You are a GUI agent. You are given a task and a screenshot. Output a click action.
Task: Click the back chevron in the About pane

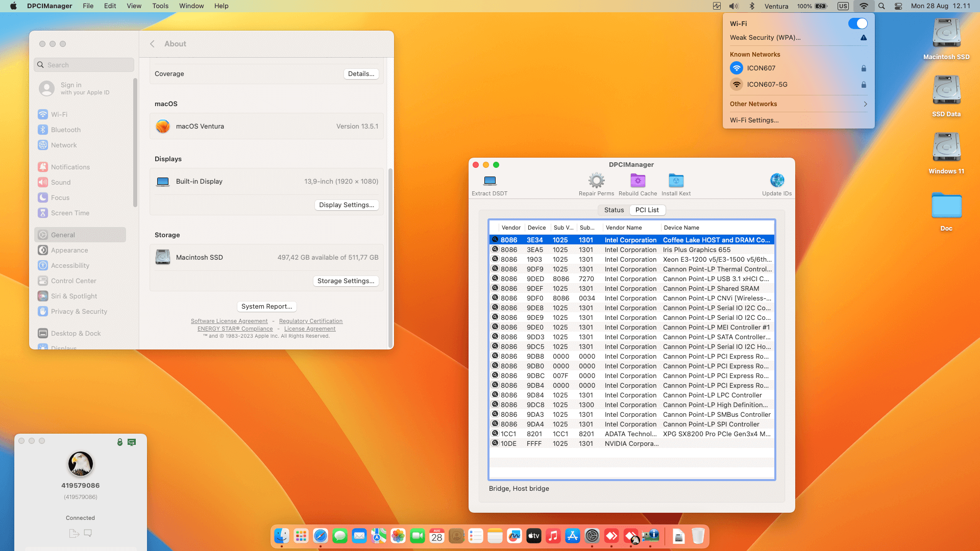(152, 44)
